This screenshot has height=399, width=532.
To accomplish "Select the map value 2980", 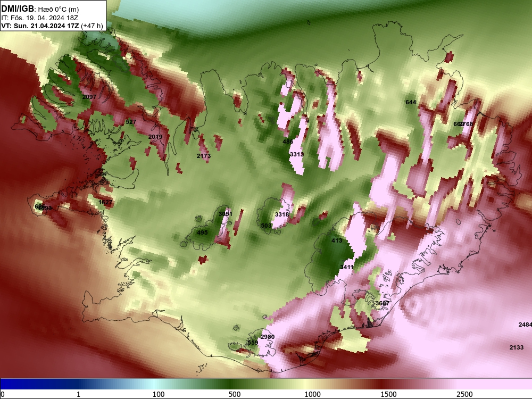I will pos(268,337).
